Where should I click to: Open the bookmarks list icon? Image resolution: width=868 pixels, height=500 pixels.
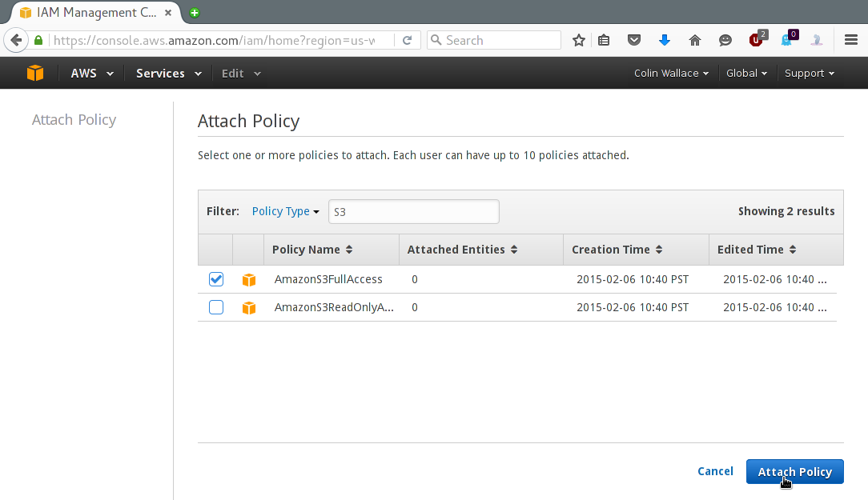(604, 40)
